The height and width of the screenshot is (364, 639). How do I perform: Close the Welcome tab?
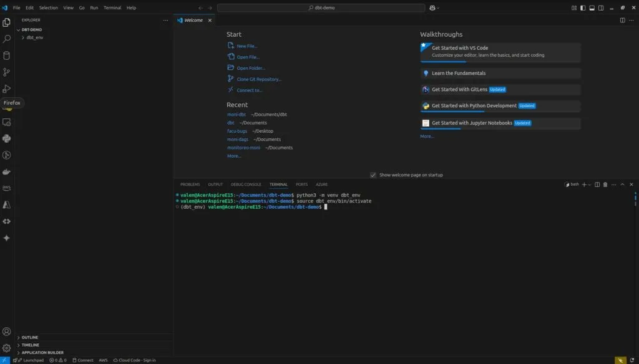tap(210, 21)
